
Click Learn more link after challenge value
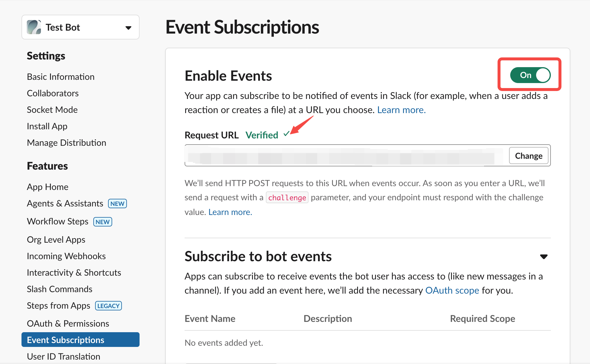pyautogui.click(x=230, y=212)
